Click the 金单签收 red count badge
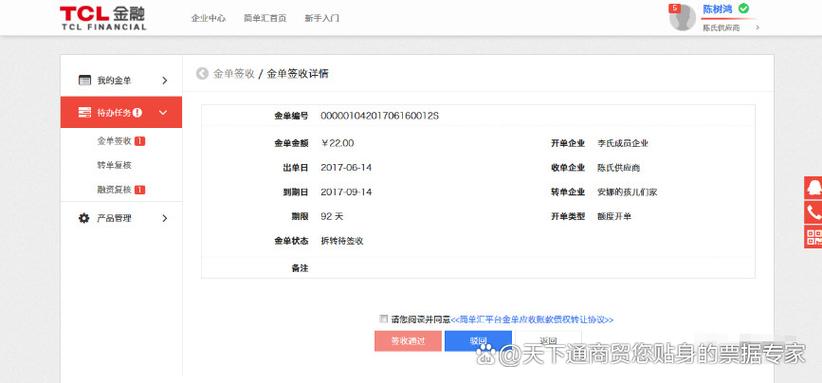This screenshot has width=822, height=383. [x=139, y=141]
